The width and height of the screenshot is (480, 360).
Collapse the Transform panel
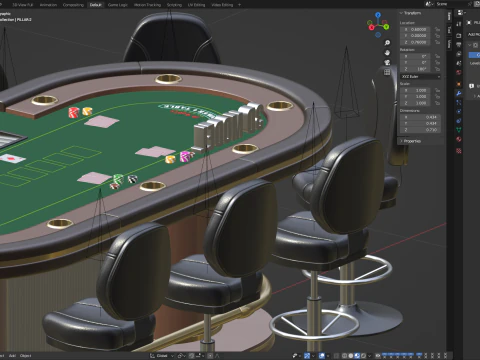pyautogui.click(x=411, y=13)
